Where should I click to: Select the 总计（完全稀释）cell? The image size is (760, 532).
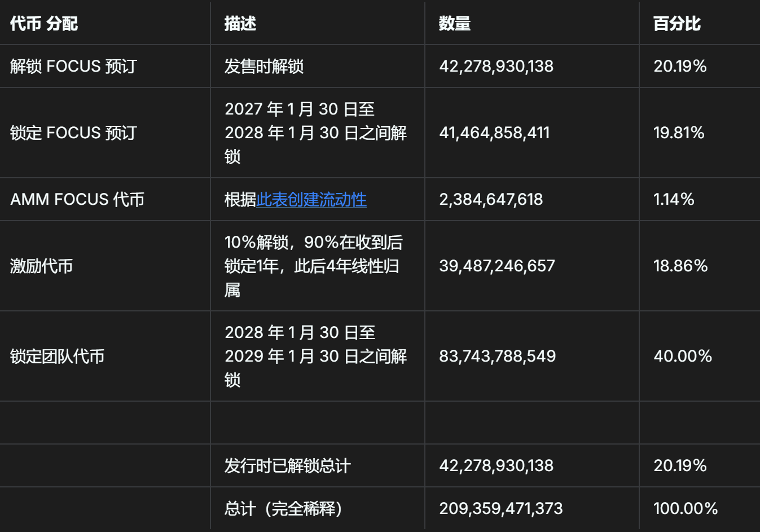[x=284, y=509]
